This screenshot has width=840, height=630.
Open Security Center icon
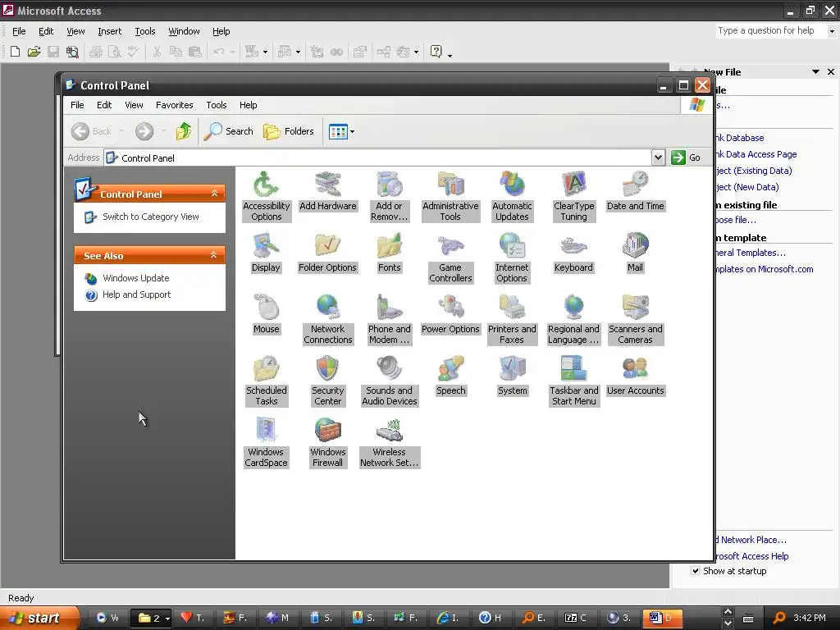point(328,381)
